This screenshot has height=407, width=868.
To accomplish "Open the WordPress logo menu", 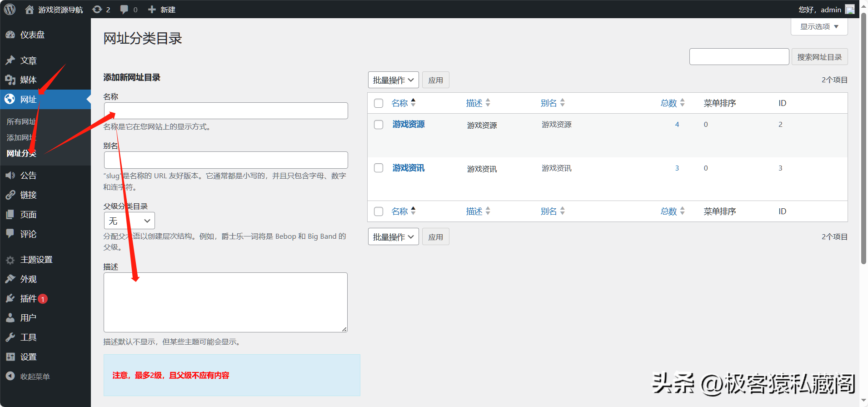I will coord(10,9).
